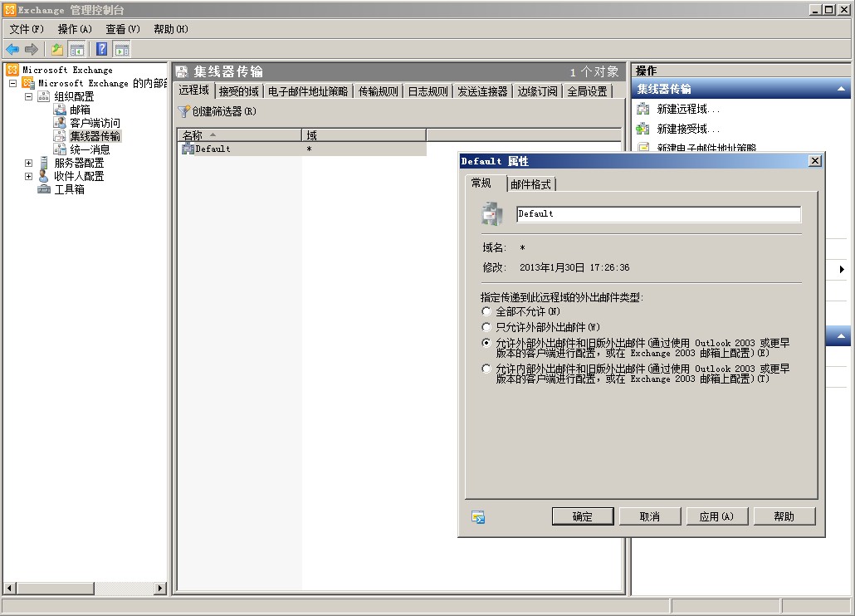The width and height of the screenshot is (855, 616).
Task: Click inside the Default name text field
Action: click(x=659, y=213)
